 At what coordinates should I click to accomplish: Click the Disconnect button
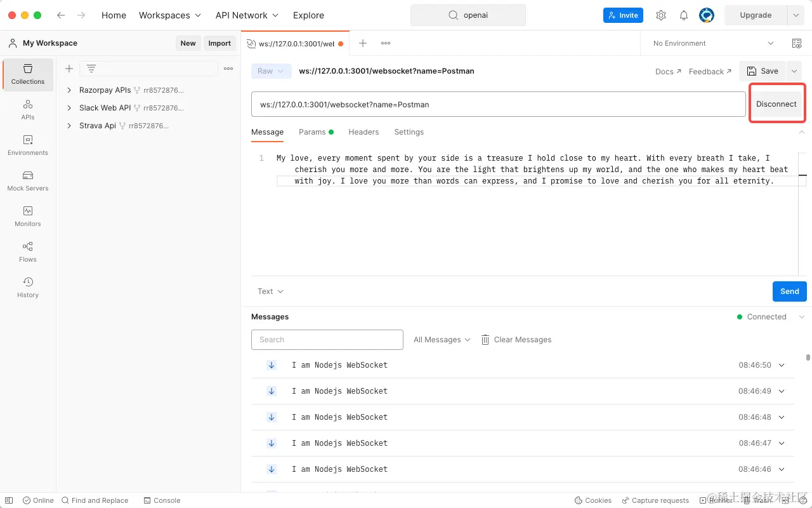tap(777, 104)
